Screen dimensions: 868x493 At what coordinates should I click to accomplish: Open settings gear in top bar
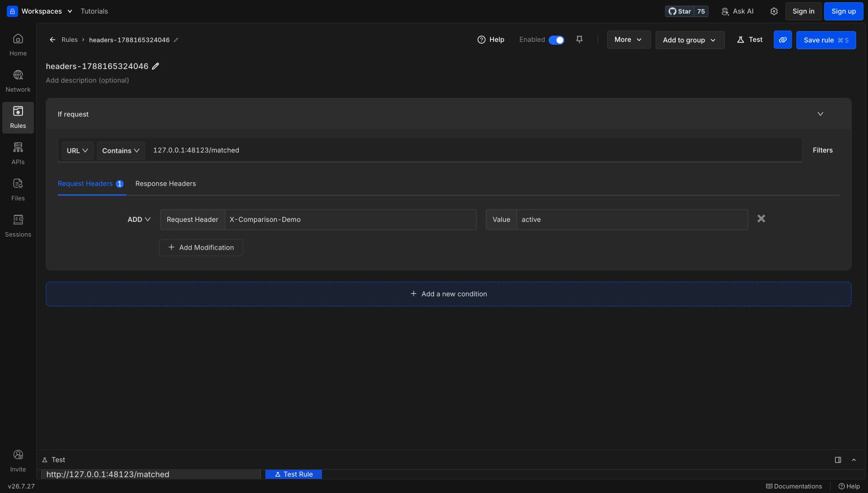tap(774, 11)
